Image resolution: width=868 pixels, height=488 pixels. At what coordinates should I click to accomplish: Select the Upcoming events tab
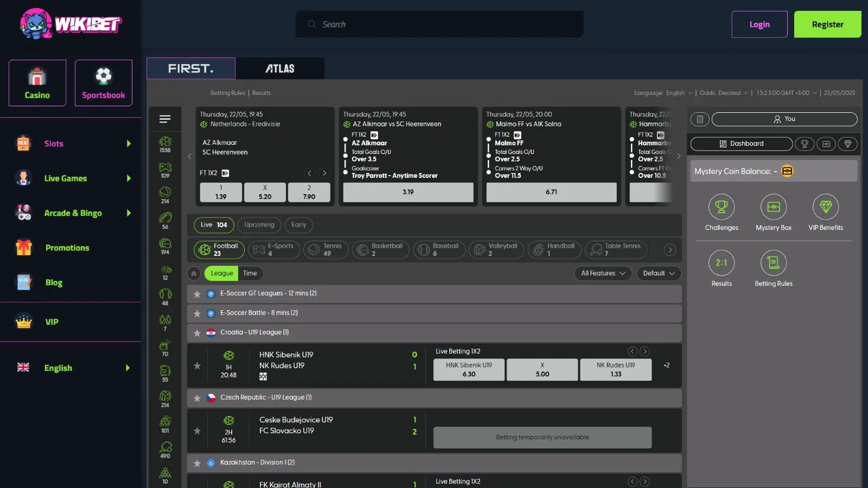pos(259,225)
